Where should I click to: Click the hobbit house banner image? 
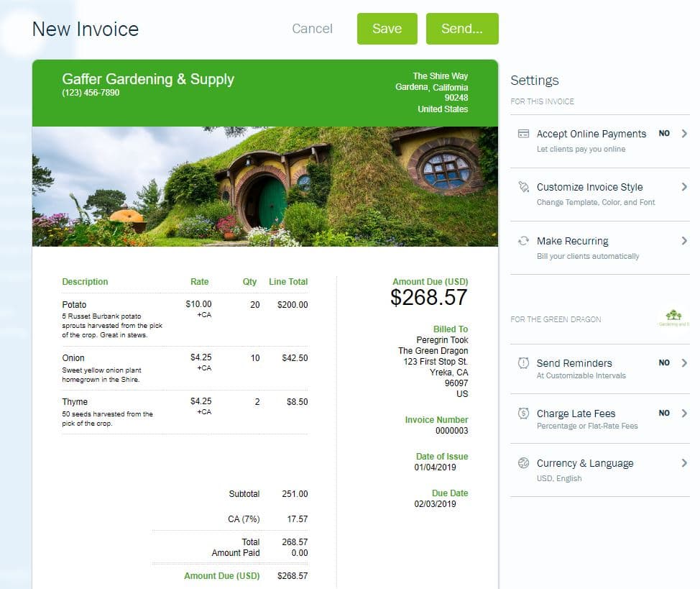pos(264,186)
